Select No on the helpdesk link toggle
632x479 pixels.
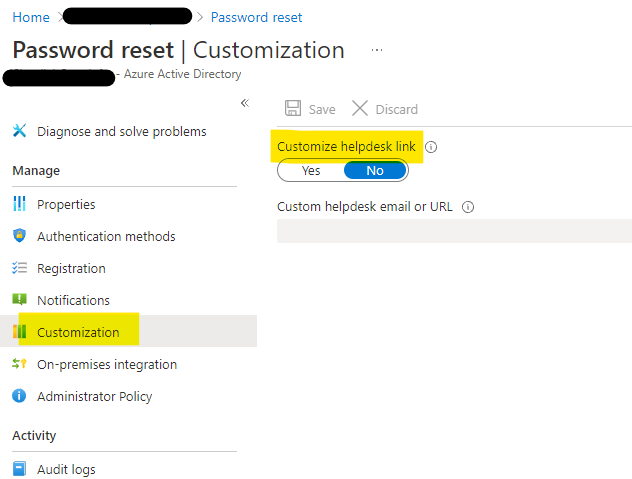coord(375,171)
